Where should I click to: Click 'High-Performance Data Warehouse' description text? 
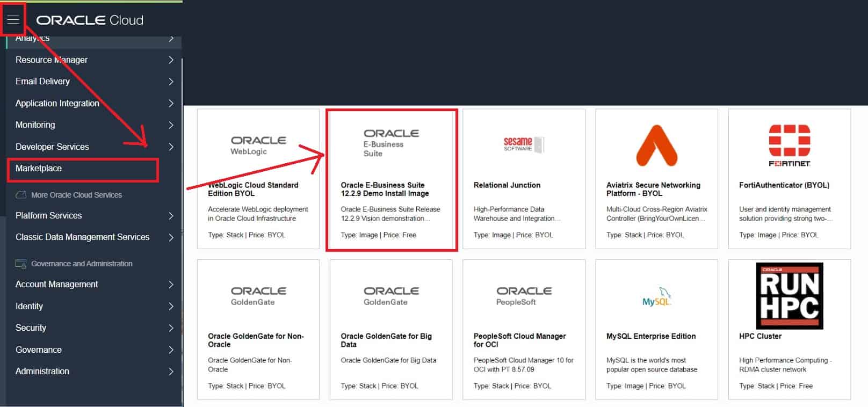pos(517,214)
